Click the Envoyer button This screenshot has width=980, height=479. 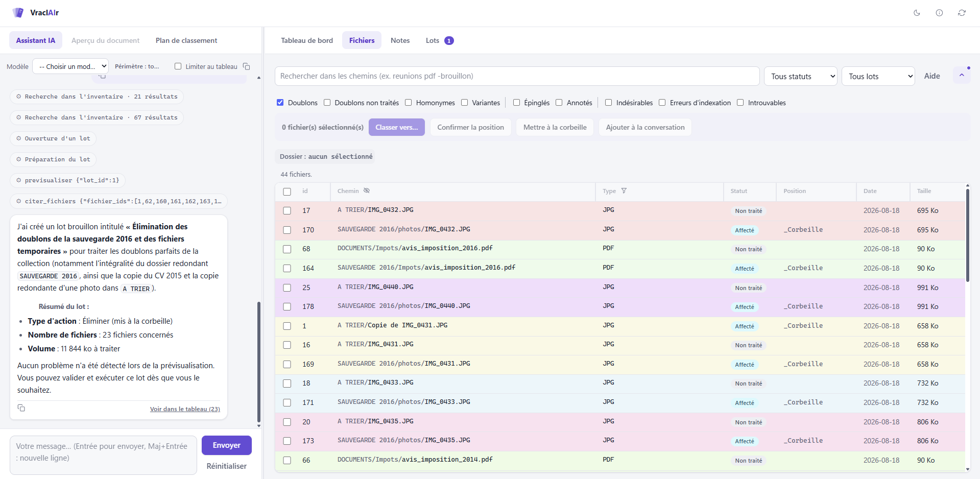pos(227,445)
